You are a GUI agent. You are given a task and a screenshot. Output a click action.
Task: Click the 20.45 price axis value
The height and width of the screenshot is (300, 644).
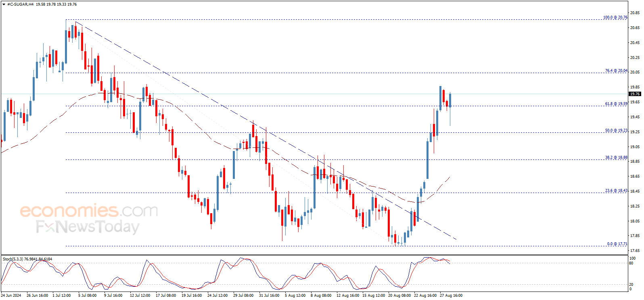pyautogui.click(x=635, y=43)
